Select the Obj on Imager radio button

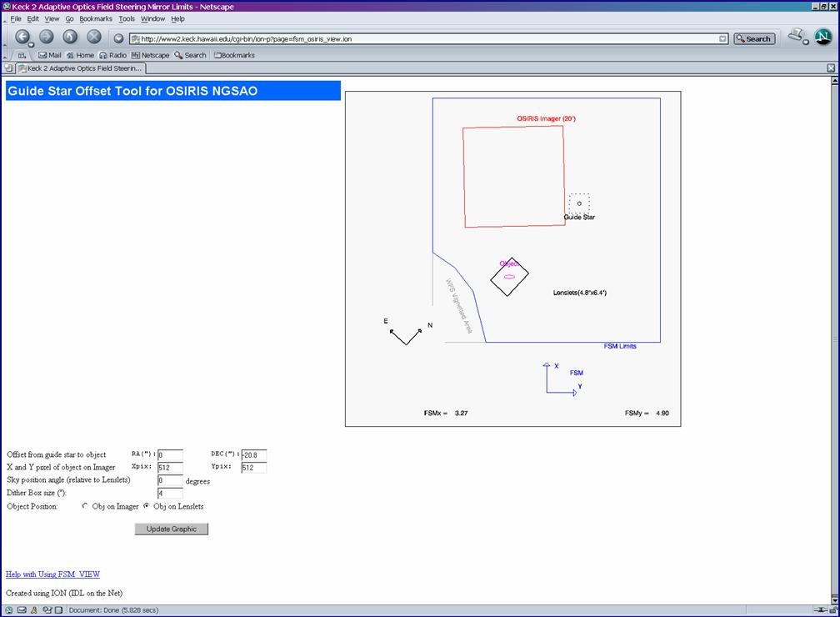(x=85, y=506)
